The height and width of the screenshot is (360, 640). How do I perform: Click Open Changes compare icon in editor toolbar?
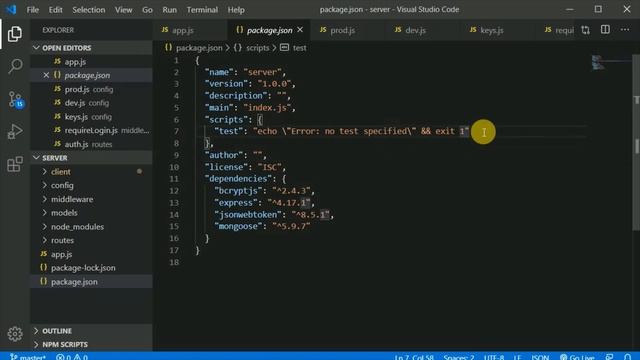click(x=585, y=30)
